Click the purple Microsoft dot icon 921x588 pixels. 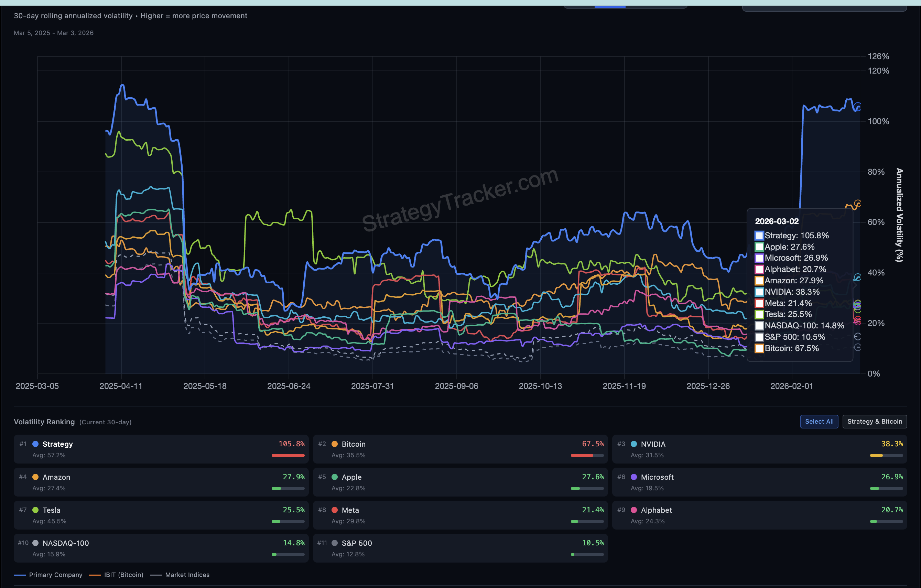point(634,477)
